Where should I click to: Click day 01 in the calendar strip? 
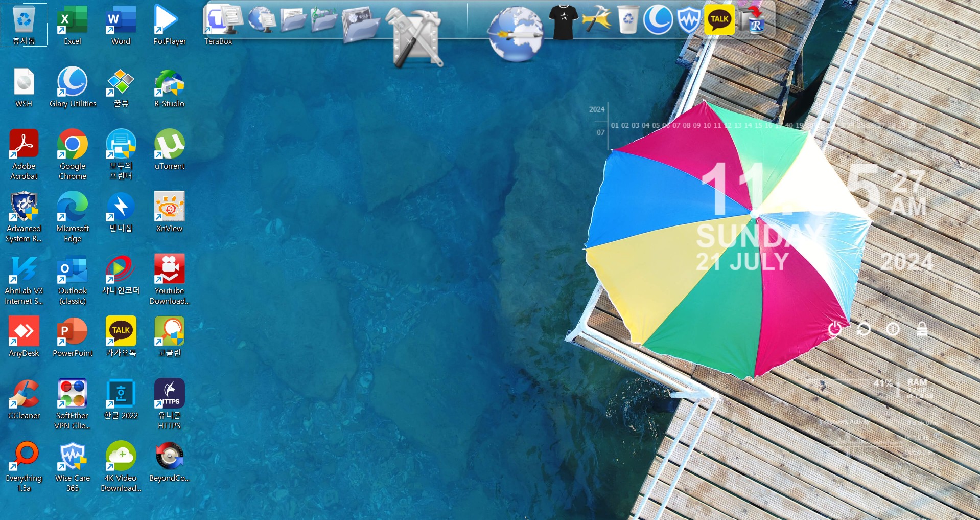(x=615, y=125)
